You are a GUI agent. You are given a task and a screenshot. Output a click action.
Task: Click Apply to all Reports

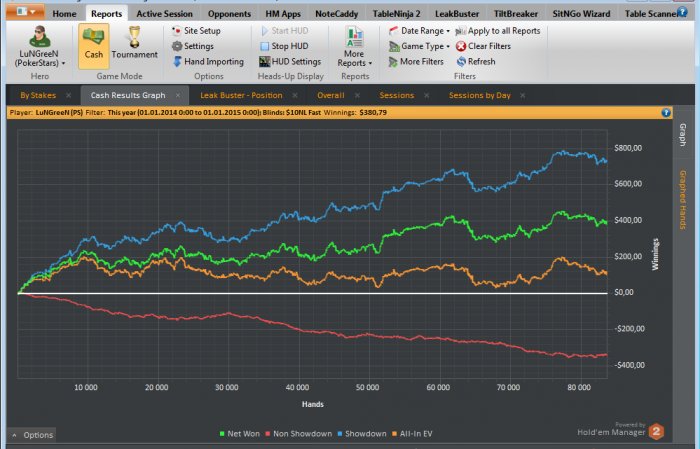coord(498,31)
